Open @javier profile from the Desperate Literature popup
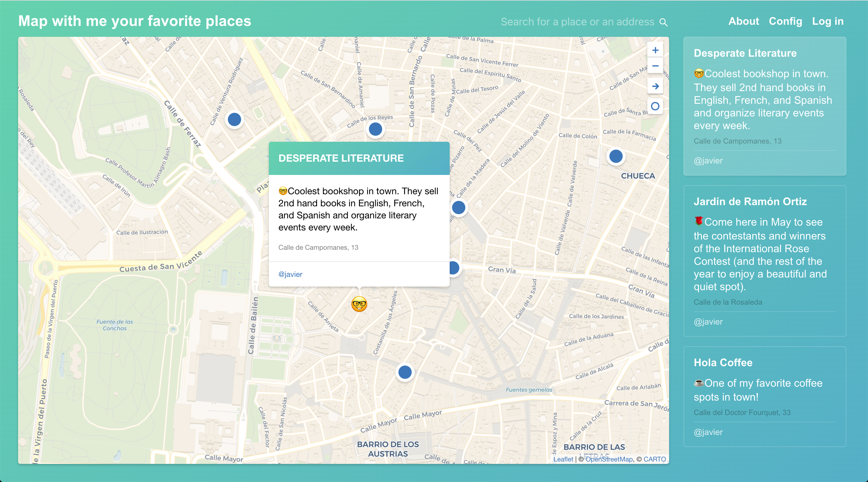 (290, 274)
